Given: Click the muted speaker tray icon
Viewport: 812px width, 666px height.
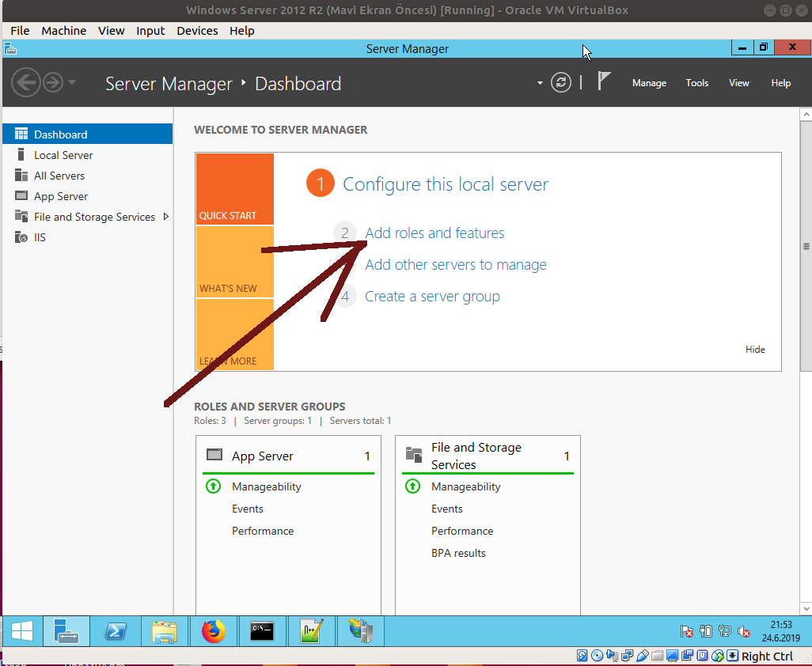Looking at the screenshot, I should pyautogui.click(x=744, y=631).
